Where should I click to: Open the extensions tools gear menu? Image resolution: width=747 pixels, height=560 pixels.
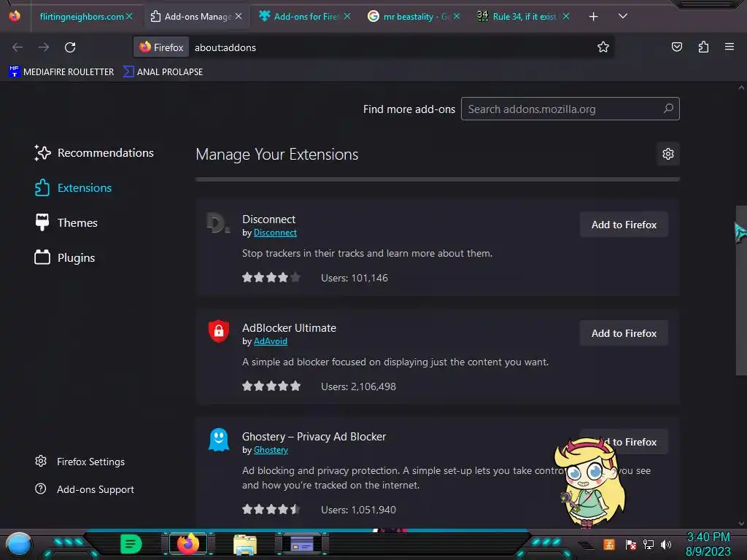pyautogui.click(x=668, y=154)
